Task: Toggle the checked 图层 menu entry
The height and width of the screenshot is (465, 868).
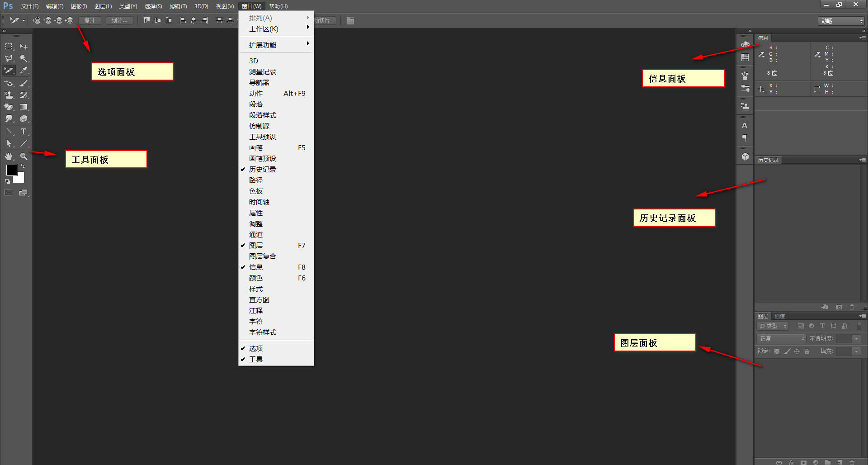Action: [x=256, y=246]
